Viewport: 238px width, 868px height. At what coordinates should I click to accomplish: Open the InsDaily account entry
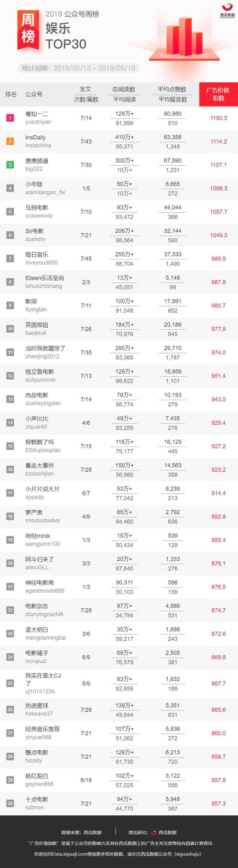point(38,141)
